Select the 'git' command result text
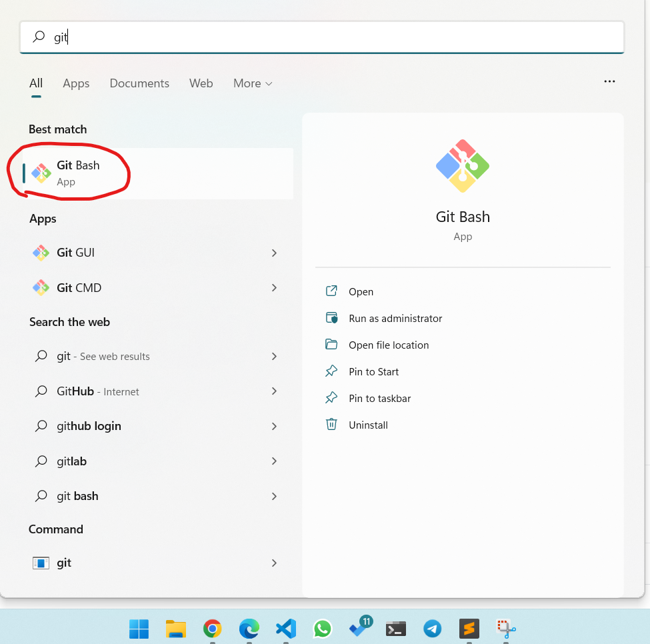Image resolution: width=650 pixels, height=644 pixels. click(64, 563)
